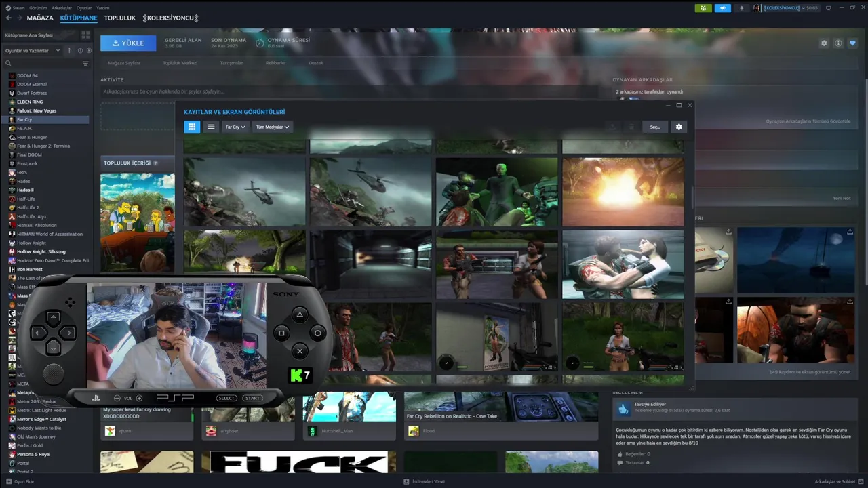Open Oynayan Arkadaşların Tümünü Görüntüle link

click(808, 121)
